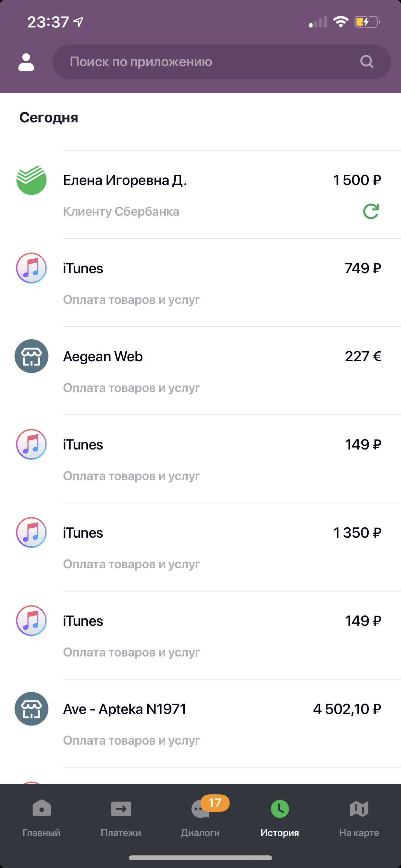The width and height of the screenshot is (401, 868).
Task: Tap the 1 350 ₽ amount
Action: click(x=357, y=533)
